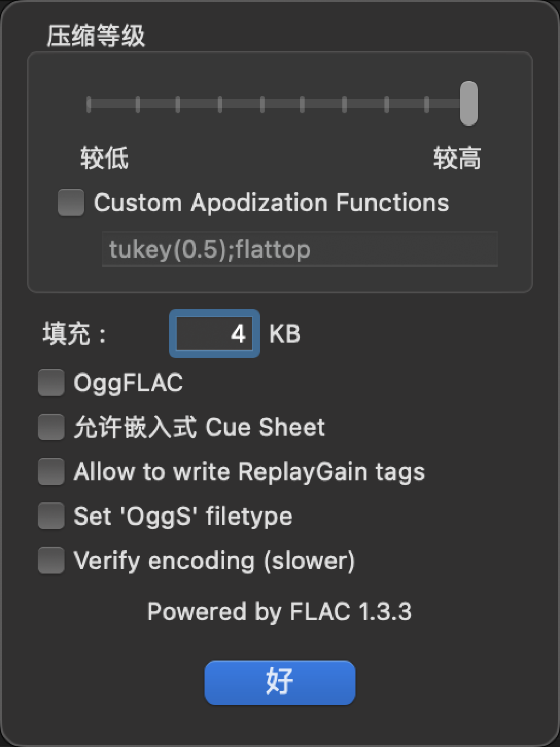The height and width of the screenshot is (747, 560).
Task: Click the Powered by FLAC 1.3.3 text
Action: click(279, 611)
